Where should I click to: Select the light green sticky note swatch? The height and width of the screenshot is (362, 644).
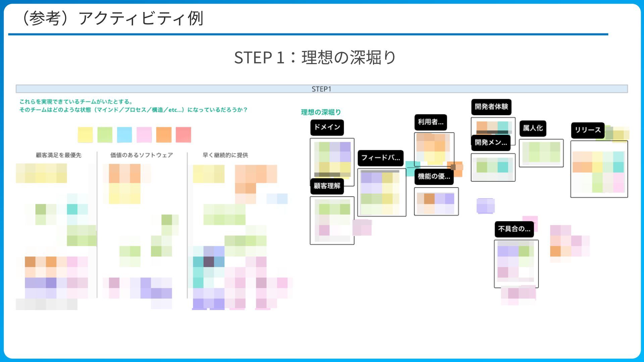tap(105, 135)
